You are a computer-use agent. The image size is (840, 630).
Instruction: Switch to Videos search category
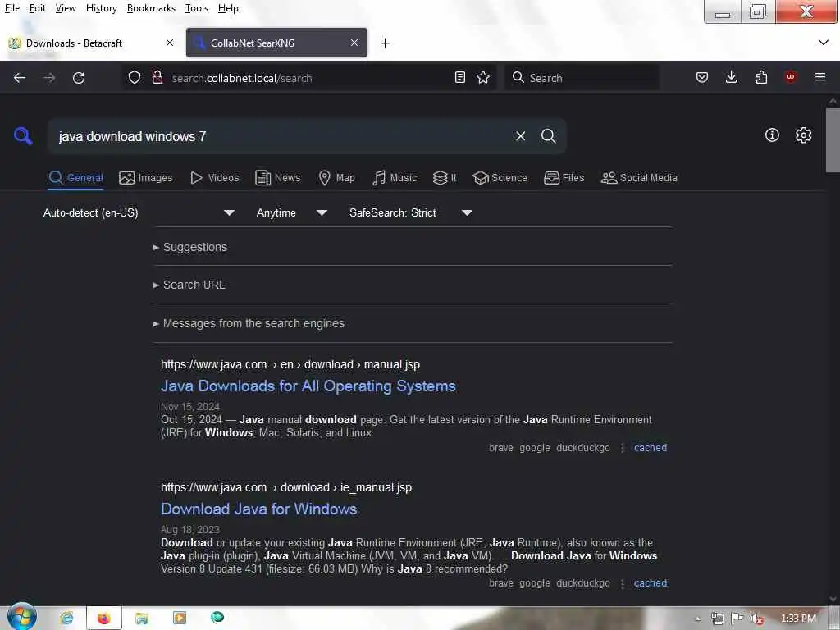(215, 178)
